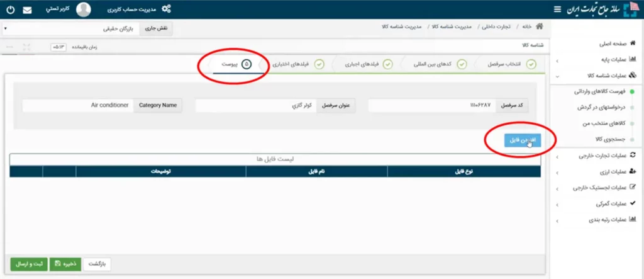Click the remaining time value box
Viewport: 644px width, 279px height.
58,47
